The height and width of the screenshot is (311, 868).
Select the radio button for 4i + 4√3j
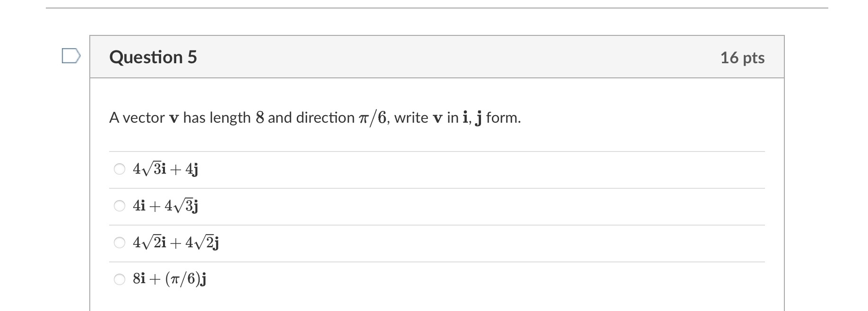tap(119, 205)
